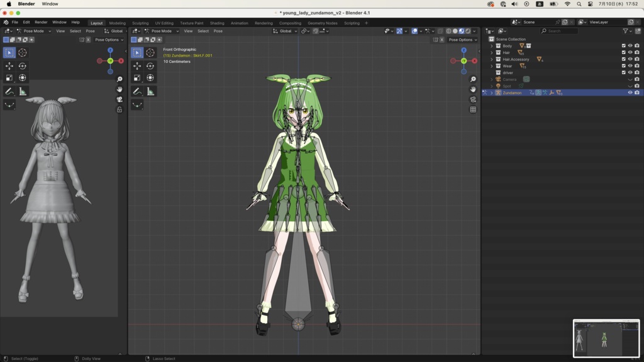Open the Select menu in gray-model viewport header
Screen dimensions: 644x362
point(75,31)
